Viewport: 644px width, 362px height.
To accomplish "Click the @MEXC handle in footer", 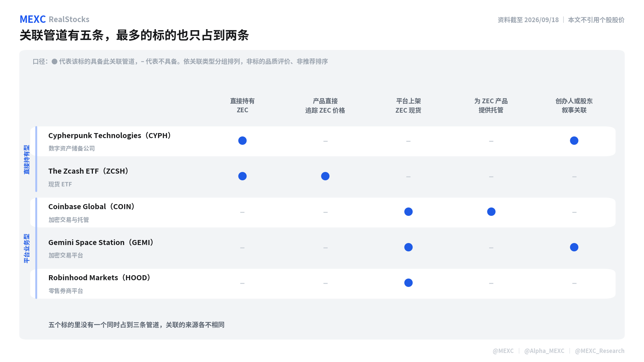I will (x=503, y=351).
